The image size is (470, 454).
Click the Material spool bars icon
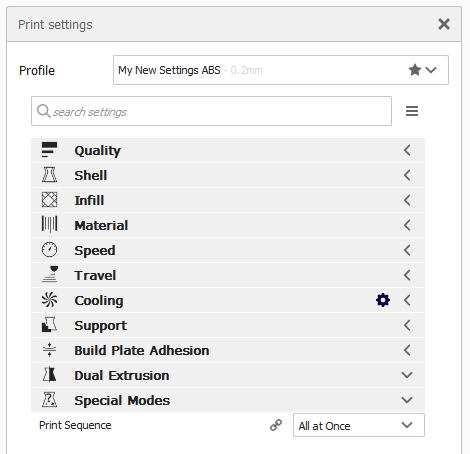tap(49, 224)
